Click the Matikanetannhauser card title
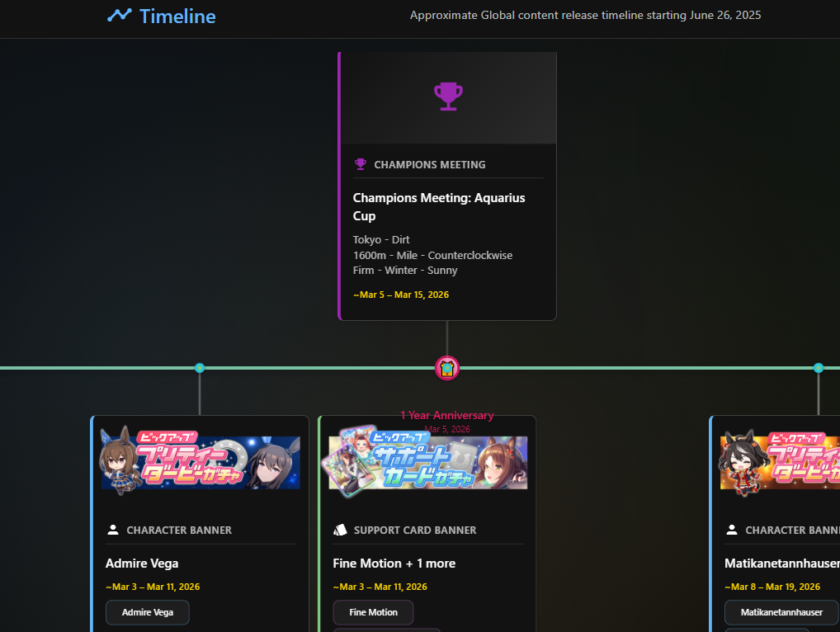Screen dimensions: 840x632 click(782, 564)
